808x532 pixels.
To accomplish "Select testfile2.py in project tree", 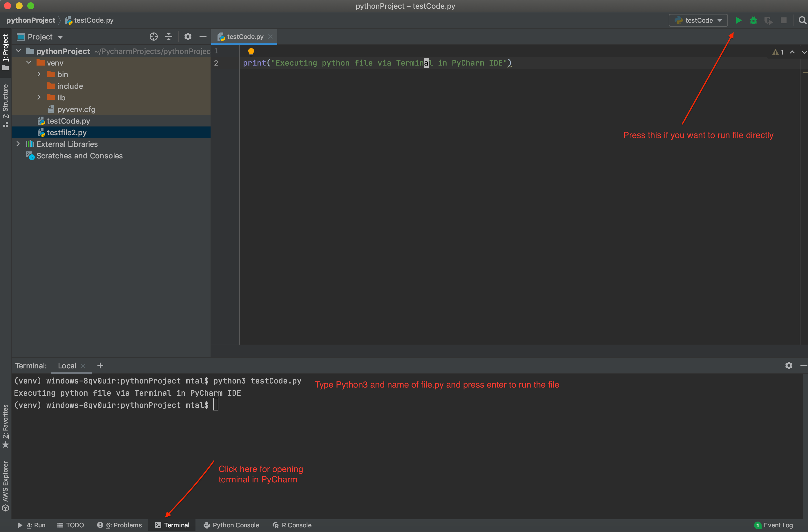I will [x=66, y=132].
